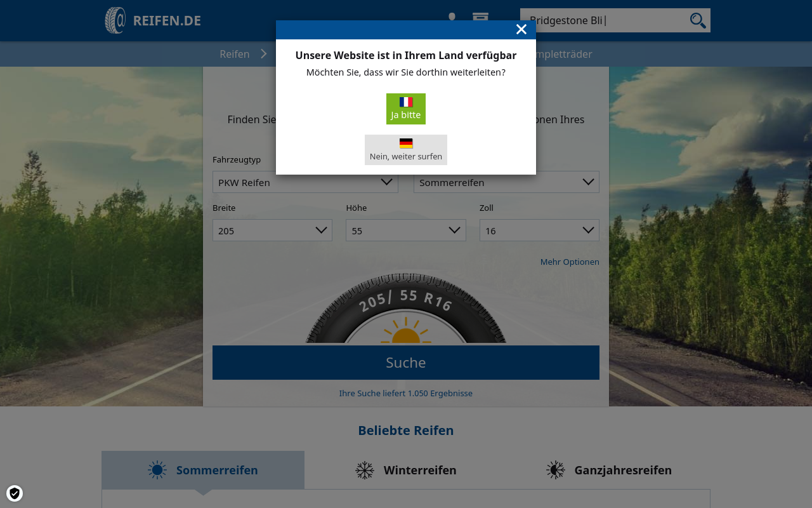Open the user account icon in the header

(x=452, y=17)
